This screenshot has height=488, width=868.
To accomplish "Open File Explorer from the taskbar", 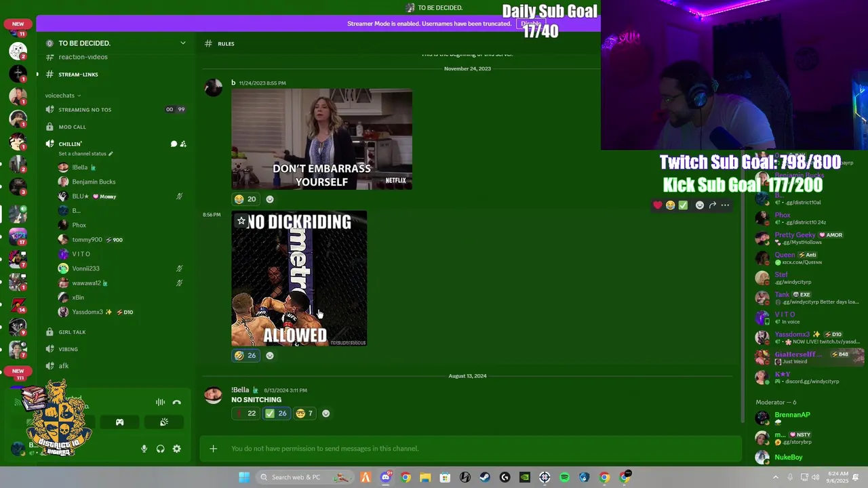I will pos(425,477).
